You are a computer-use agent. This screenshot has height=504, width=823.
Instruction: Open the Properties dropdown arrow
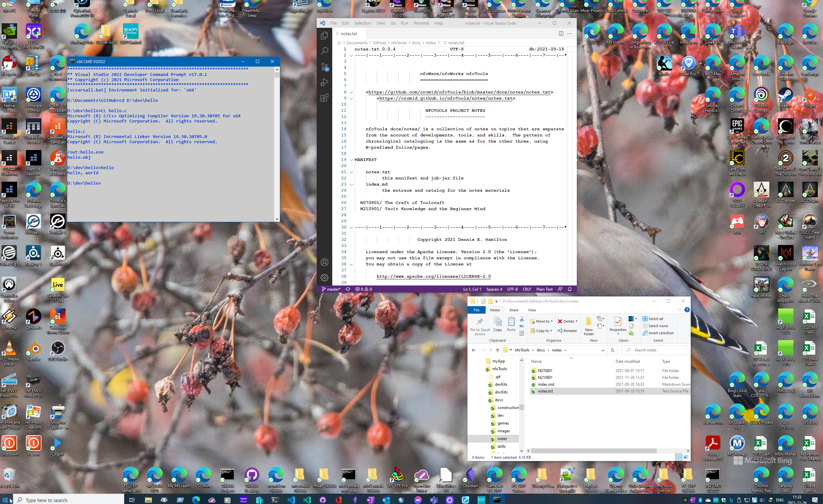coord(618,334)
